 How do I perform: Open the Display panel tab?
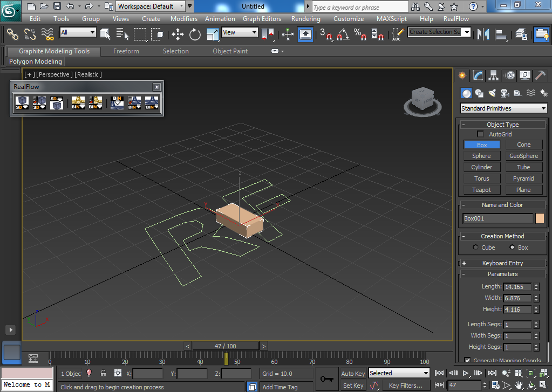525,75
